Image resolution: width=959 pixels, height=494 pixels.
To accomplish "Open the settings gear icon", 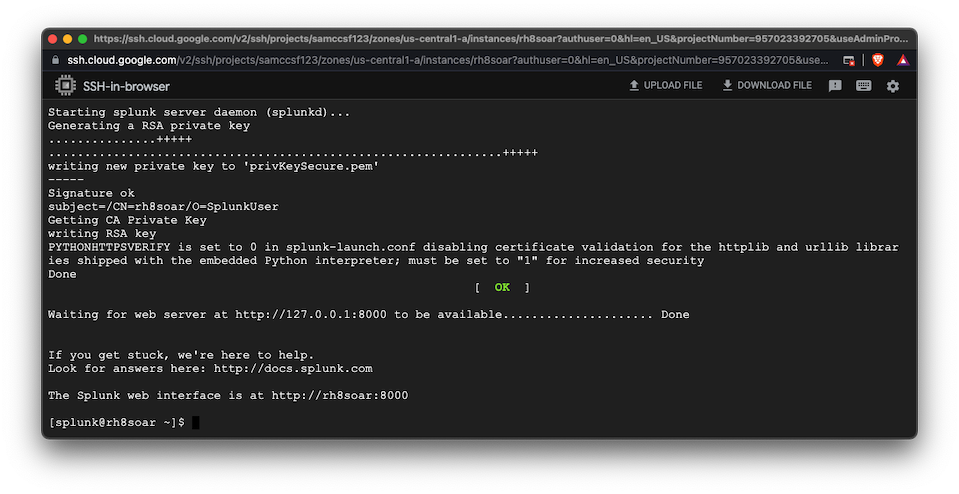I will coord(893,86).
